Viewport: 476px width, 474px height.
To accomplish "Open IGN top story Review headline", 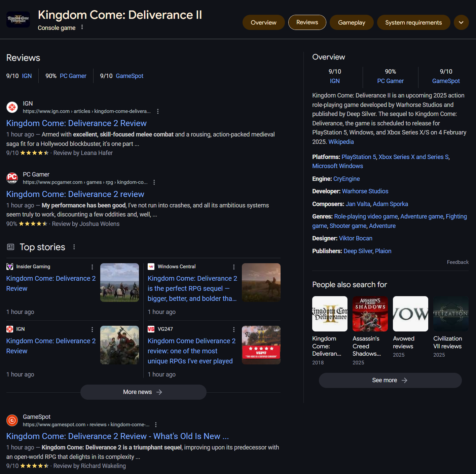I will (x=51, y=346).
